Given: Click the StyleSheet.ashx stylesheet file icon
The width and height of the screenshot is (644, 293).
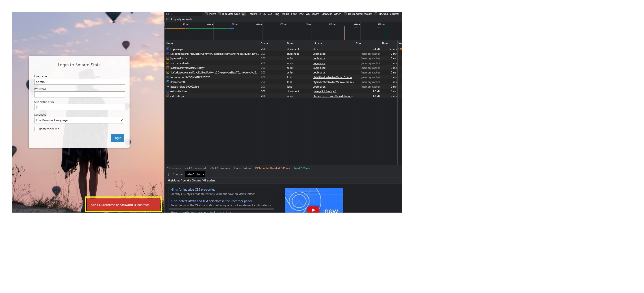Looking at the screenshot, I should (167, 54).
